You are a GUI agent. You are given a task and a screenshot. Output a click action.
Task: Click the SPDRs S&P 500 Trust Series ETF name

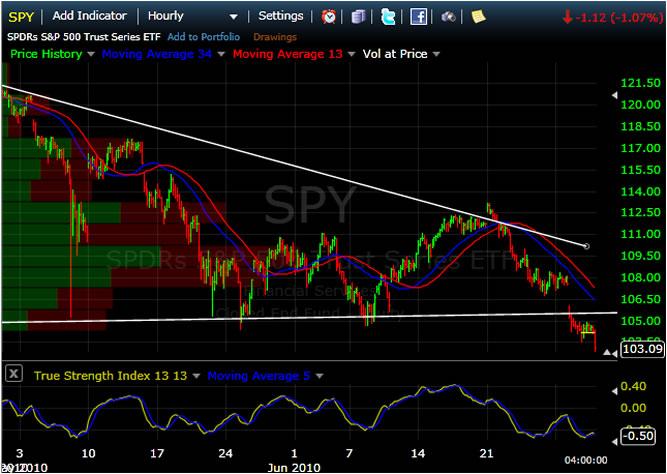[84, 37]
